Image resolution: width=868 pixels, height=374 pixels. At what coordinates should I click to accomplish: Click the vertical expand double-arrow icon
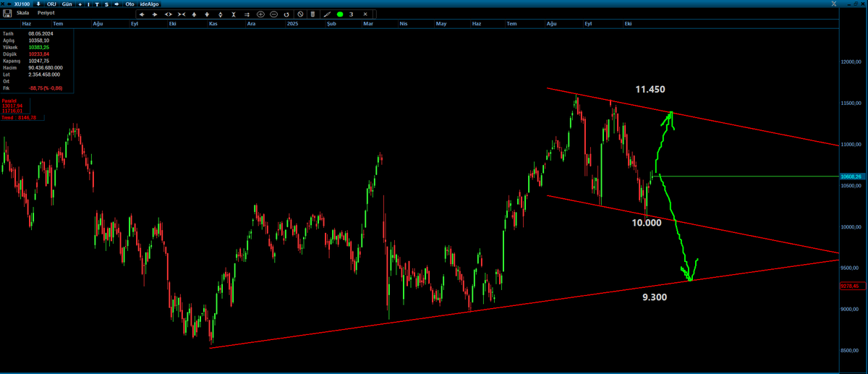(x=221, y=14)
